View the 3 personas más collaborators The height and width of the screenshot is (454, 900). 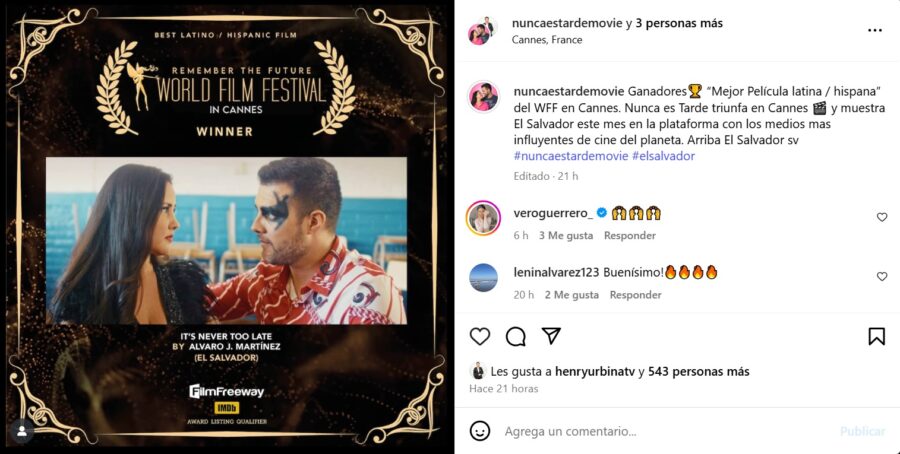(x=678, y=24)
